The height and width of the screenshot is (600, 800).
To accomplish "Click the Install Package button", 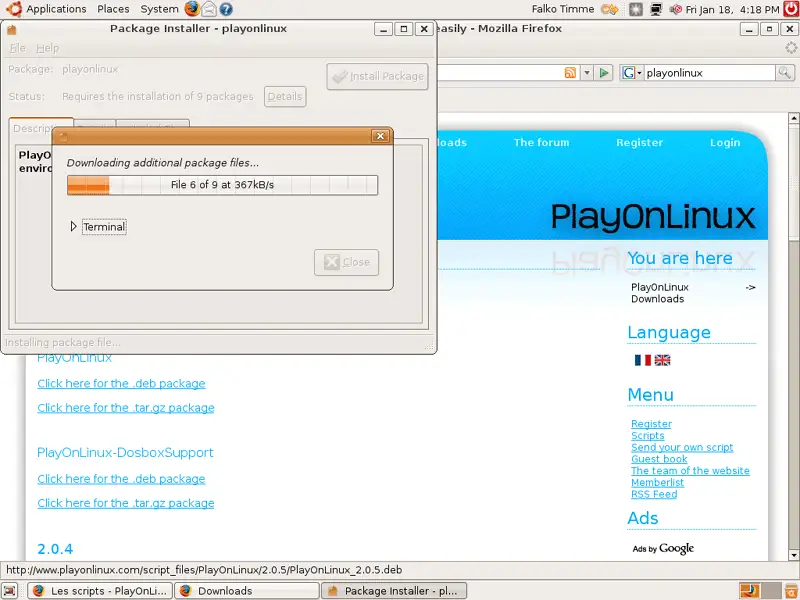I will pyautogui.click(x=377, y=76).
